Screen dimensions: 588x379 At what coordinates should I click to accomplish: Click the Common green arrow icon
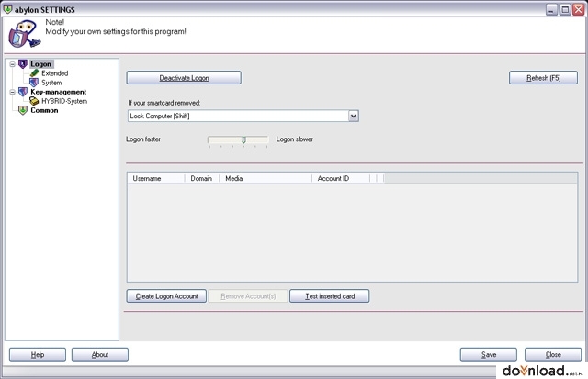click(x=23, y=110)
